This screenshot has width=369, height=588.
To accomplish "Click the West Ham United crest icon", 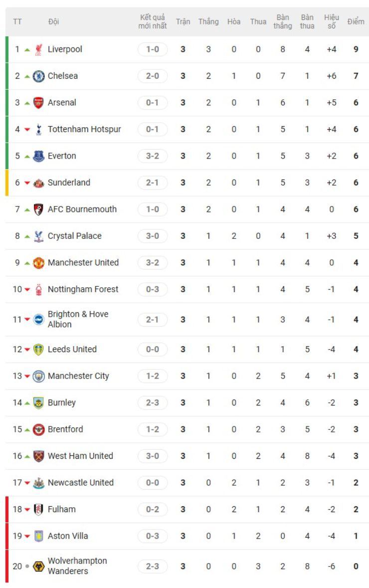I will (38, 456).
